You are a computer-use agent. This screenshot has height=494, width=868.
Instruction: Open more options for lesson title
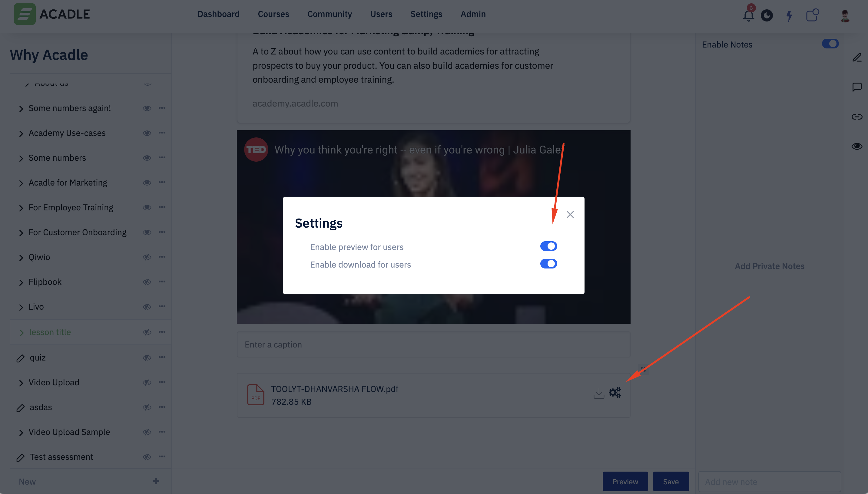(x=162, y=332)
